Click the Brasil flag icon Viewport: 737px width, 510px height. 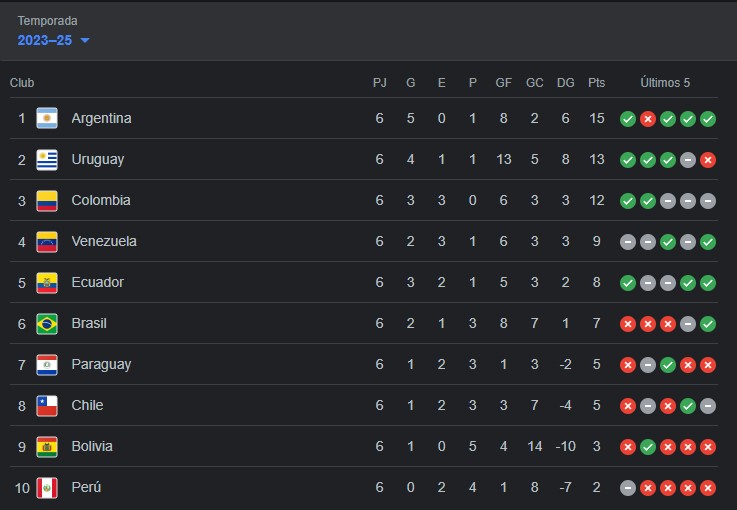click(x=47, y=324)
